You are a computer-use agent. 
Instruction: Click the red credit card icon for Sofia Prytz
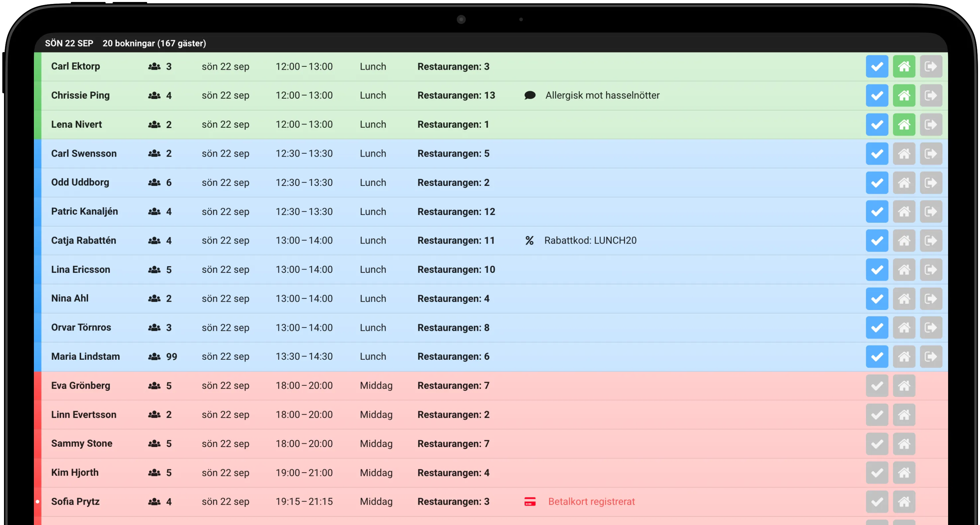click(x=530, y=502)
